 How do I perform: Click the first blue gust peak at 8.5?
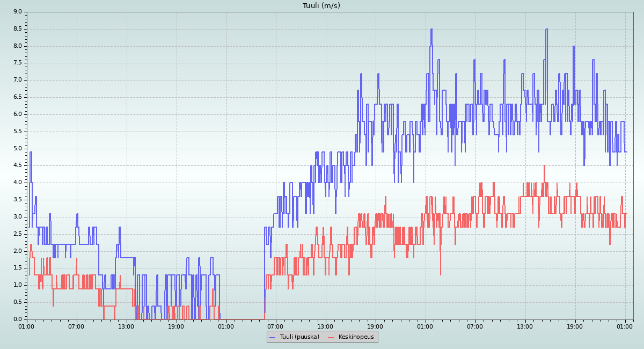(x=431, y=30)
